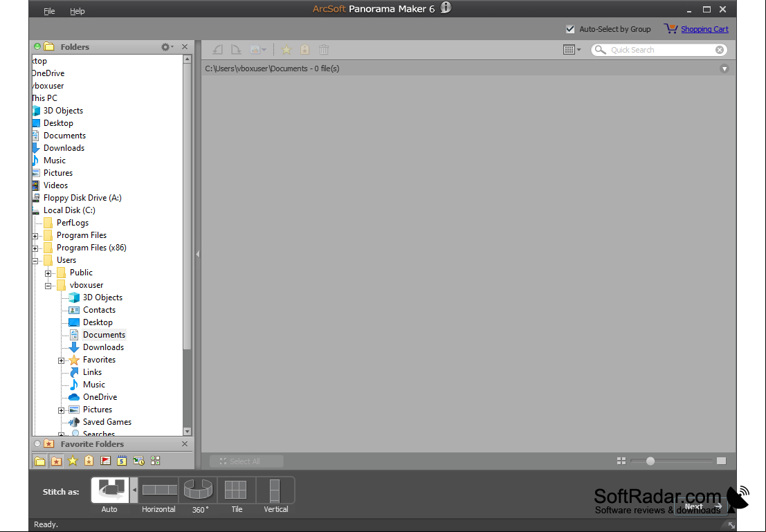
Task: Collapse the left panel with splitter arrow
Action: point(198,254)
